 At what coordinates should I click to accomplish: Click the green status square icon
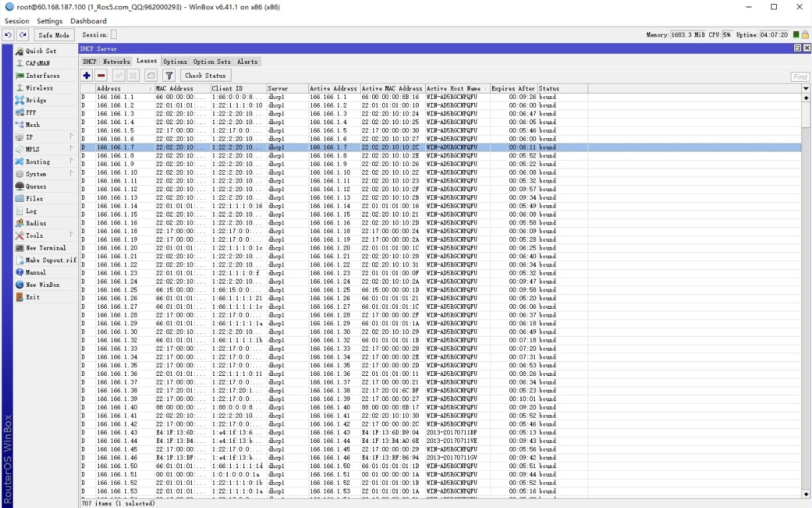coord(796,35)
